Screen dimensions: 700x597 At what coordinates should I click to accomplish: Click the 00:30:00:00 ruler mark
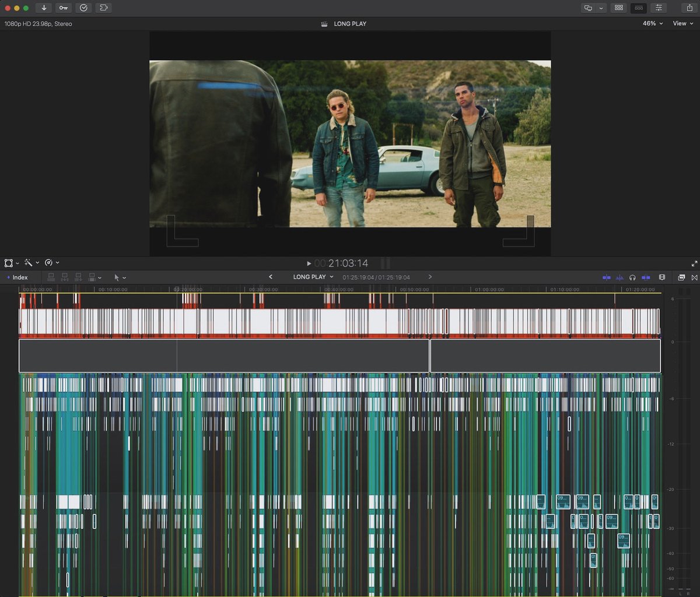pyautogui.click(x=263, y=289)
